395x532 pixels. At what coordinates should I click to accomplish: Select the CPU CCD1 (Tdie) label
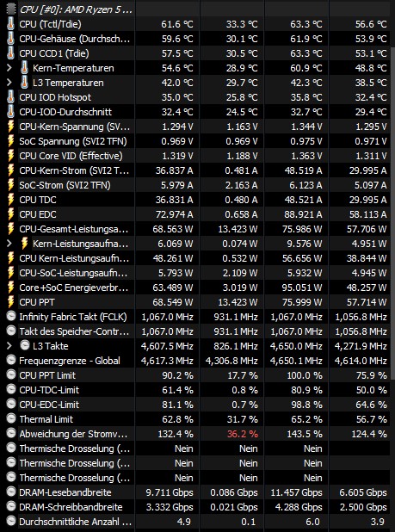[54, 53]
